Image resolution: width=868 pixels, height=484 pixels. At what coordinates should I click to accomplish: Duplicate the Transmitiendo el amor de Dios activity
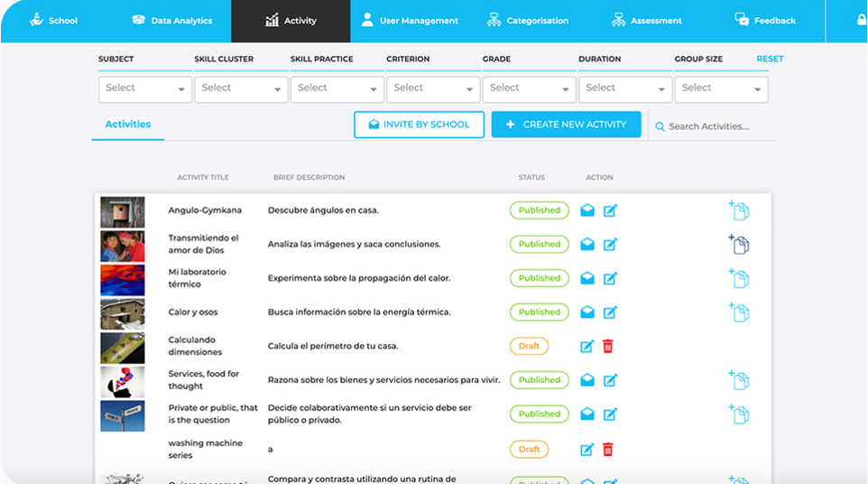739,245
